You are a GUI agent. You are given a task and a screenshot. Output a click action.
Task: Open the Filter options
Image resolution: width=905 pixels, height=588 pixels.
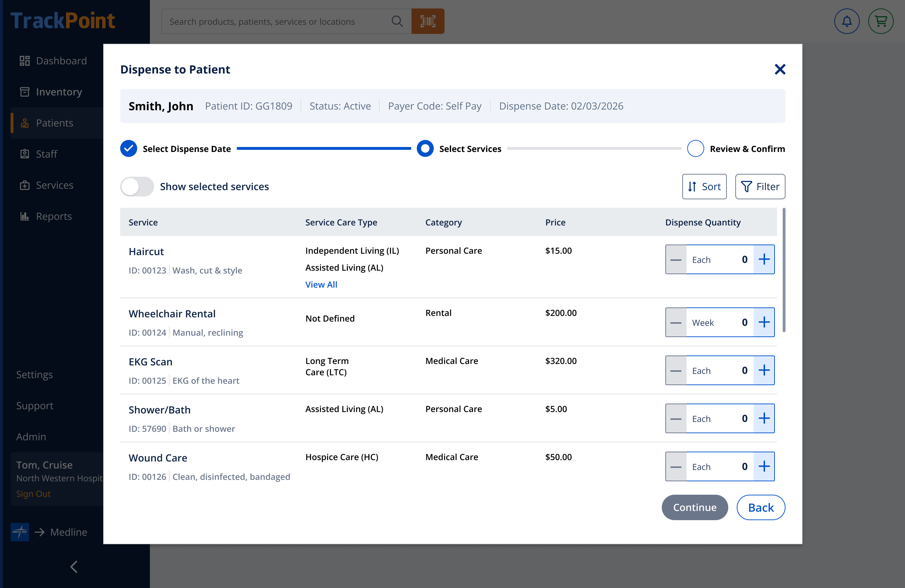[x=760, y=187]
